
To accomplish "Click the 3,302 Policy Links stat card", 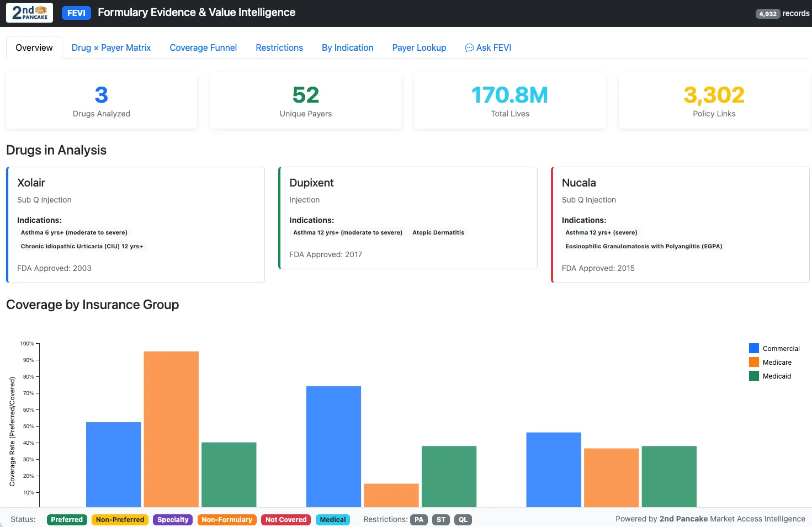I will (714, 100).
